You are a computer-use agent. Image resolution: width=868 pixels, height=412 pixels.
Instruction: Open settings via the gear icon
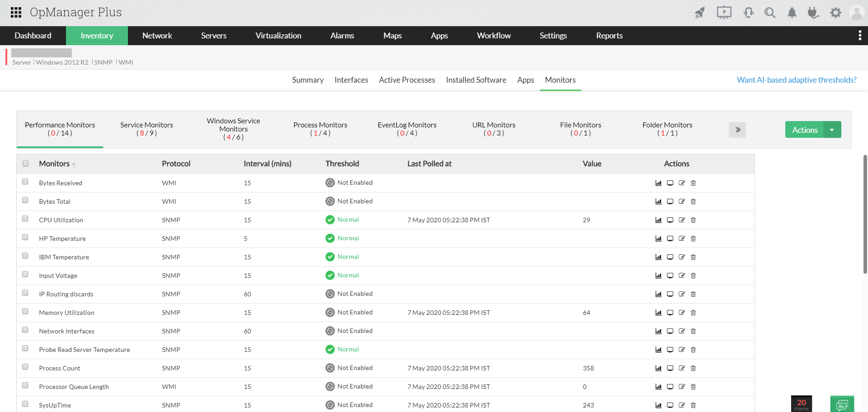(835, 13)
